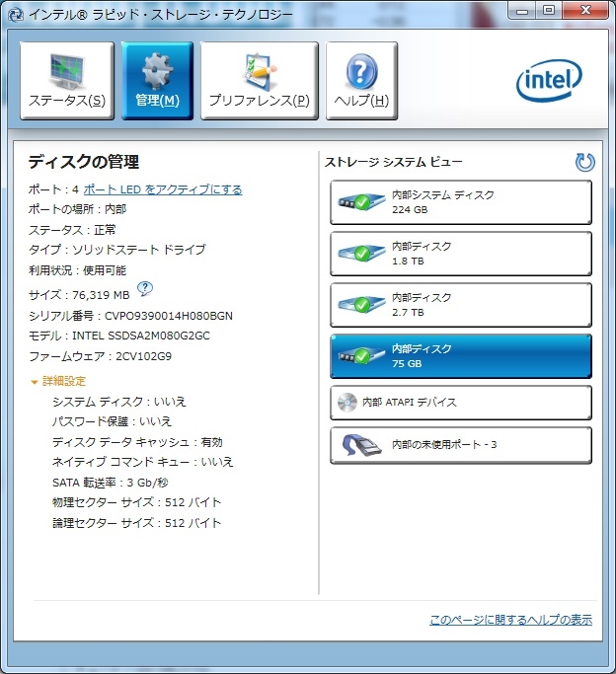Select 内部システム ディスク 224 GB
The image size is (616, 674).
[x=461, y=202]
